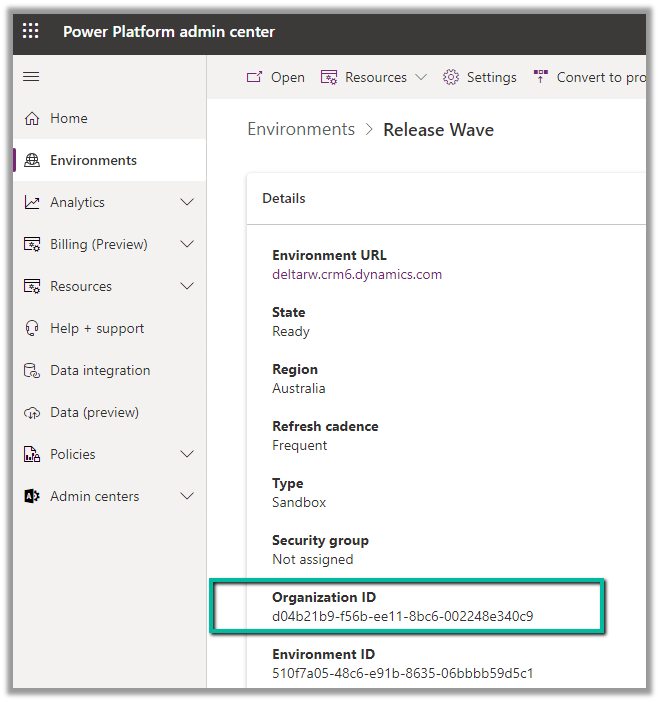Open the deltarw.crm6.dynamics.com environment URL
This screenshot has width=659, height=702.
[357, 274]
